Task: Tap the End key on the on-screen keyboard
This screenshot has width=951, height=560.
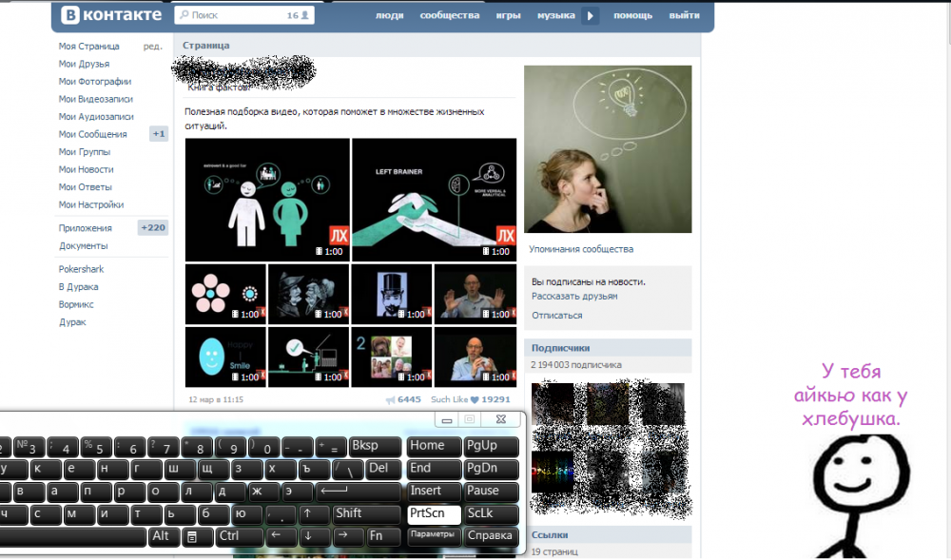Action: click(x=433, y=469)
